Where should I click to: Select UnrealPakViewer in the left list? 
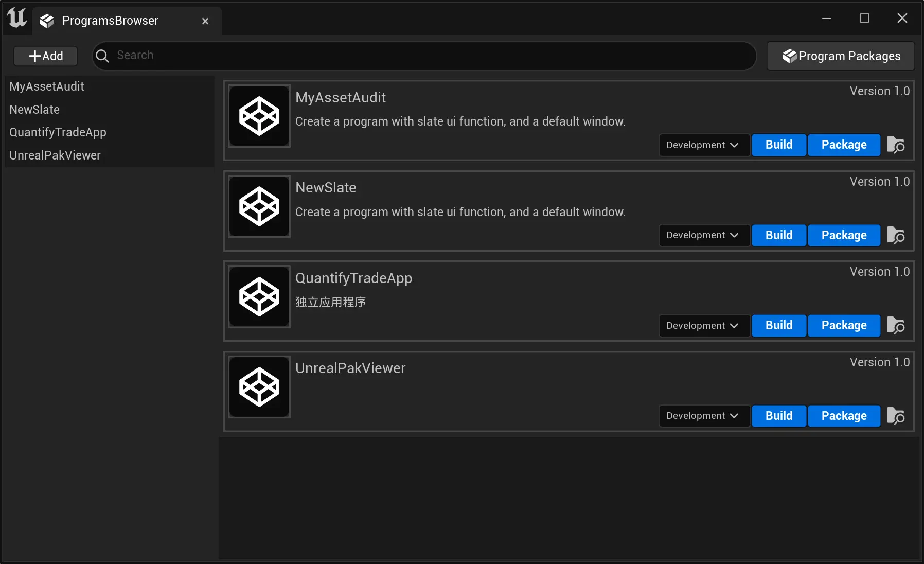click(55, 155)
